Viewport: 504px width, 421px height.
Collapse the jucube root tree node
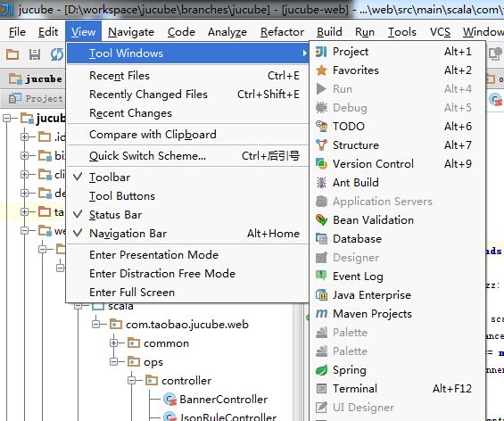point(6,119)
